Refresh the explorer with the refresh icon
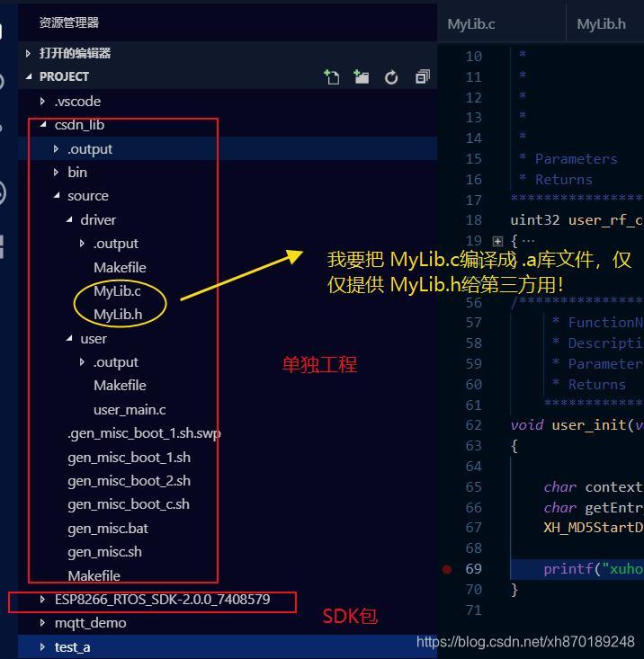Screen dimensions: 644x659 (391, 77)
